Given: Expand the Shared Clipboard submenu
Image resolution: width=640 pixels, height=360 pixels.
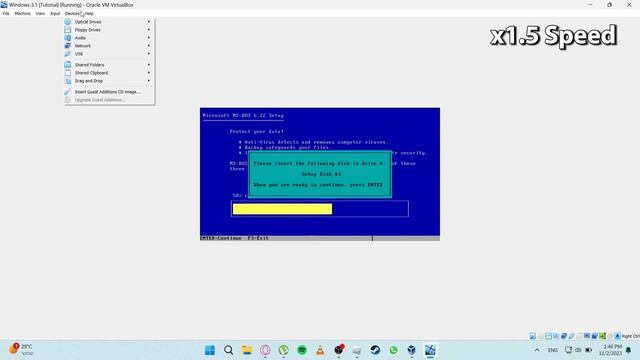Looking at the screenshot, I should 109,73.
